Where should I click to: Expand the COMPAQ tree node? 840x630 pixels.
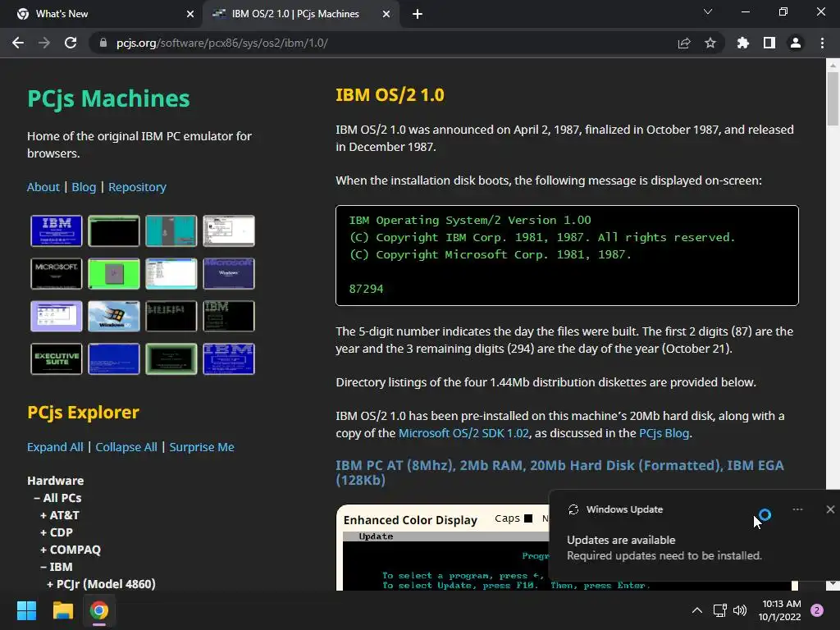click(x=71, y=550)
